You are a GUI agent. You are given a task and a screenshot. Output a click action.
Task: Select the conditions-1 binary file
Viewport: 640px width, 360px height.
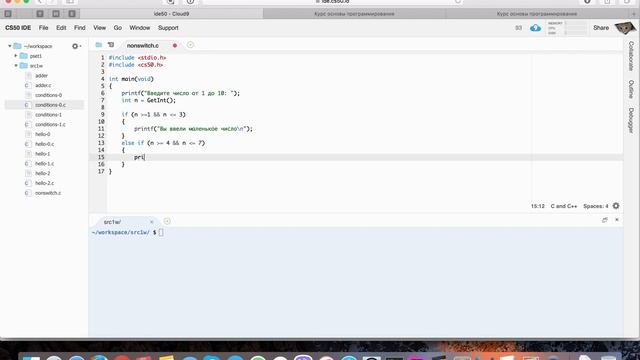coord(48,115)
